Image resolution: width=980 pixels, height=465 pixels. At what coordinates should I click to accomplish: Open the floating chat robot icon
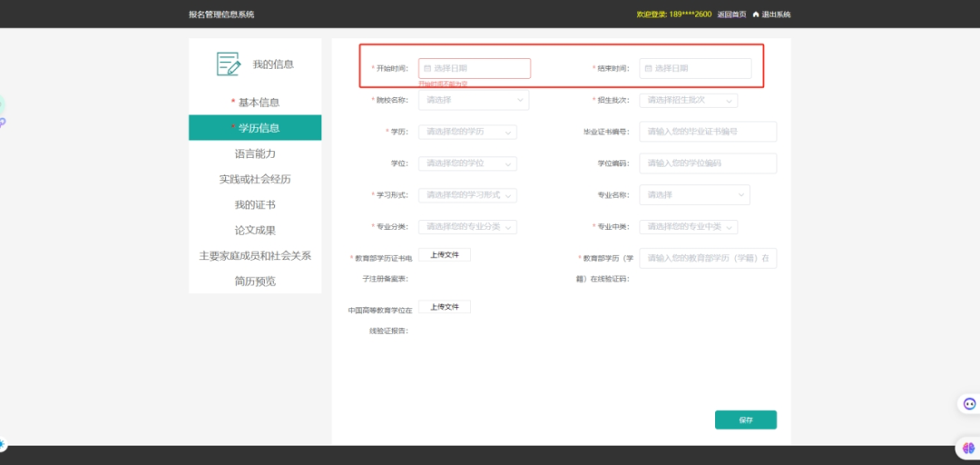[969, 403]
